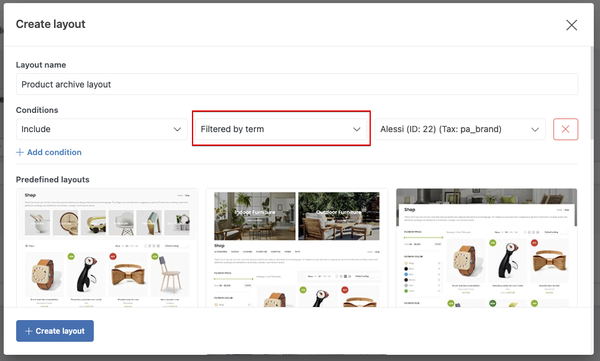
Task: Click the Indoor Furniture banner image
Action: tap(255, 216)
